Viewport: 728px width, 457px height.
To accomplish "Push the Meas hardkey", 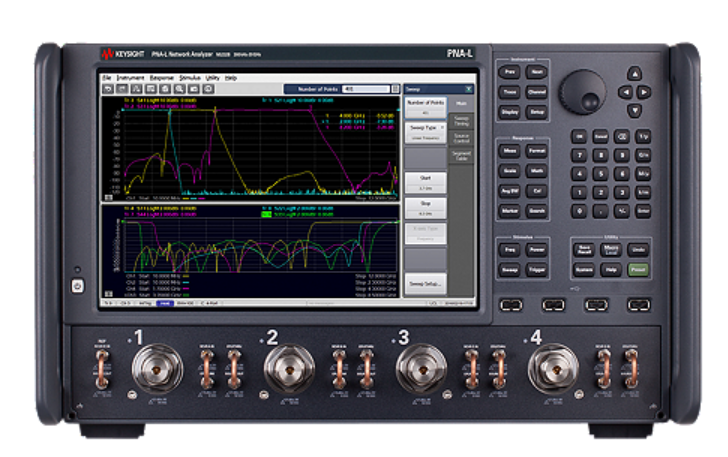I will 509,150.
